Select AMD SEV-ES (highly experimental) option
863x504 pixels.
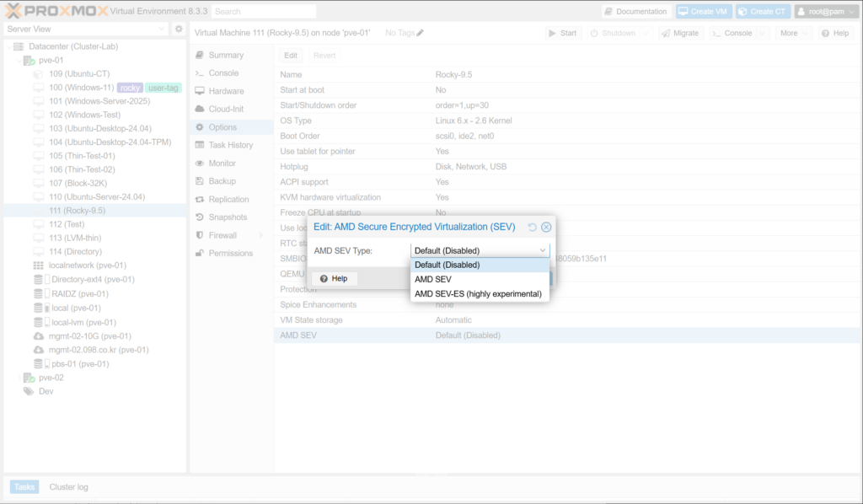pos(478,293)
